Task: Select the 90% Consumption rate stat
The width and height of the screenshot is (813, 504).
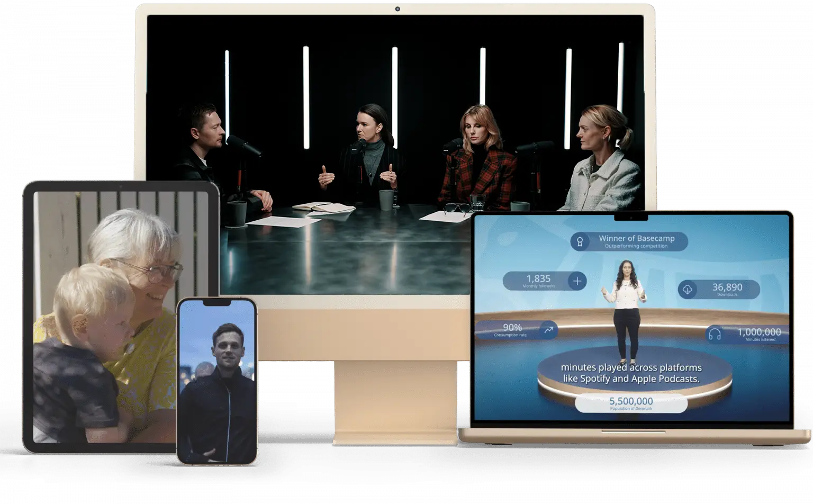Action: click(x=516, y=330)
